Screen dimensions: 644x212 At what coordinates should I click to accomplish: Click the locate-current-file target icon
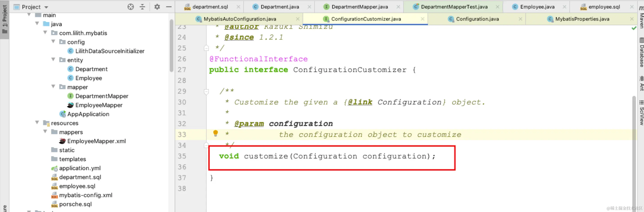130,7
